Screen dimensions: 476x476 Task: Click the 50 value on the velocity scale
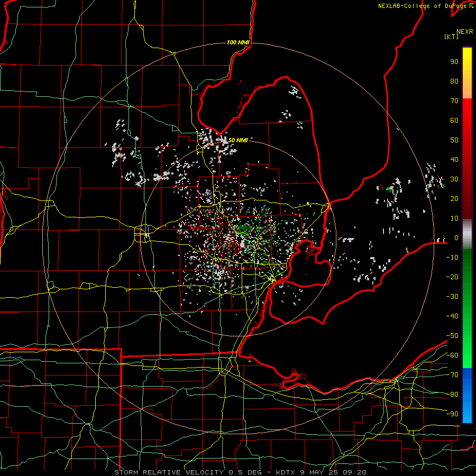[x=454, y=140]
